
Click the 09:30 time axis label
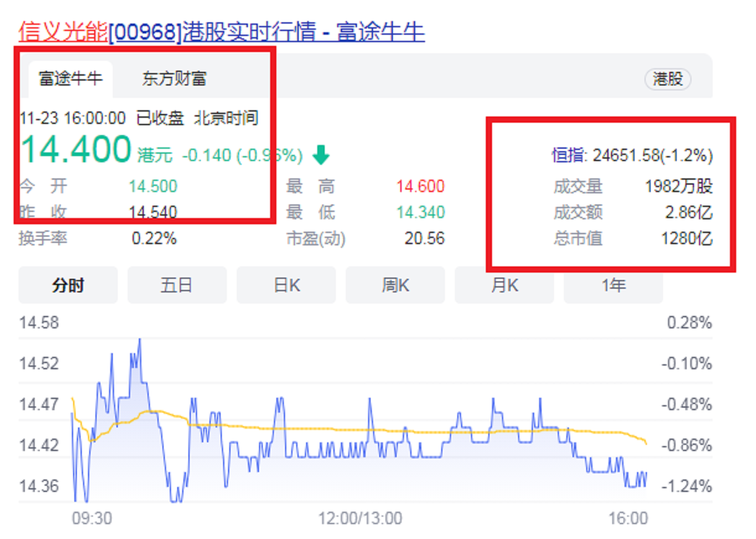click(92, 518)
